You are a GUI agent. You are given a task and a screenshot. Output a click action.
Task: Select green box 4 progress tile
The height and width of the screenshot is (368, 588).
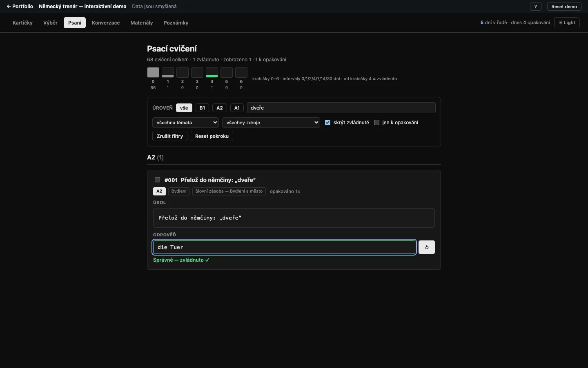coord(212,72)
